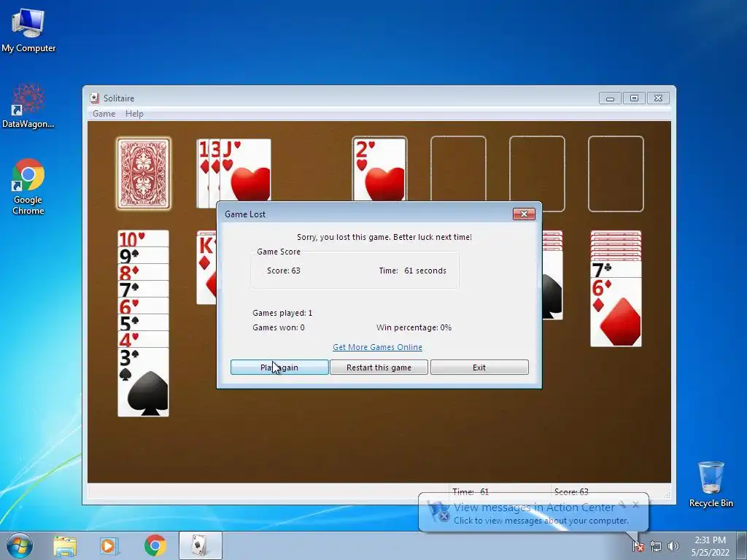This screenshot has width=747, height=560.
Task: Click the Score: 63 text in dialog
Action: pyautogui.click(x=284, y=271)
